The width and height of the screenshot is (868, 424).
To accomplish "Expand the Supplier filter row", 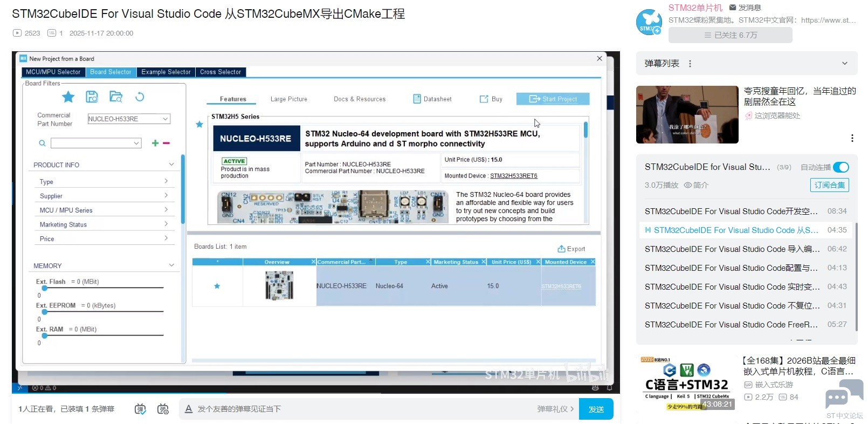I will tap(106, 196).
